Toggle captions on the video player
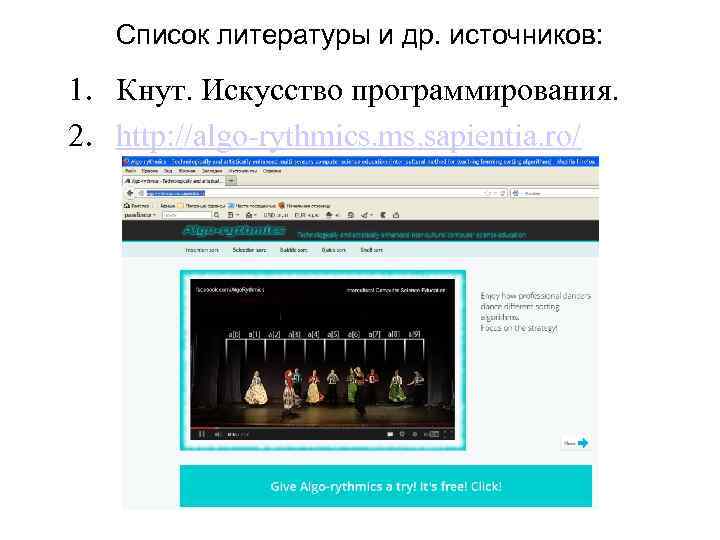 tap(390, 434)
